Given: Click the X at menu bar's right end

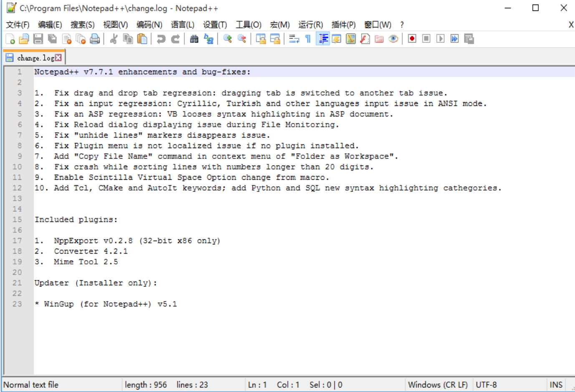Looking at the screenshot, I should (x=571, y=25).
